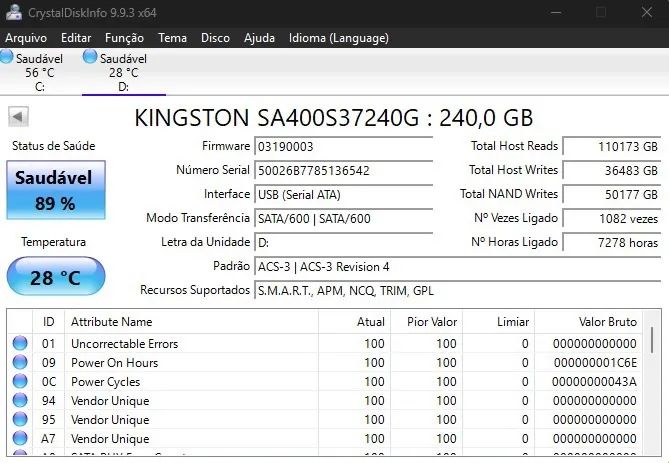Image resolution: width=669 pixels, height=463 pixels.
Task: Open the Editar menu
Action: point(76,38)
